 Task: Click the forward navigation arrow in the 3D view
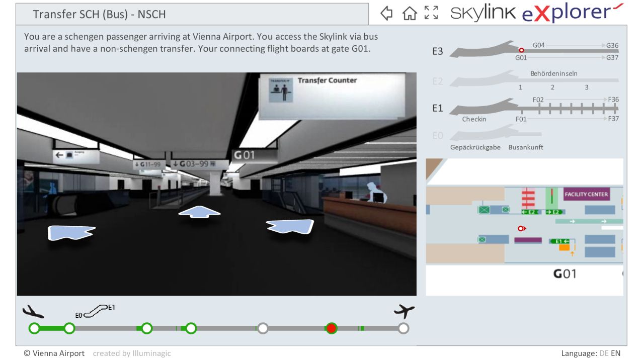(x=199, y=212)
